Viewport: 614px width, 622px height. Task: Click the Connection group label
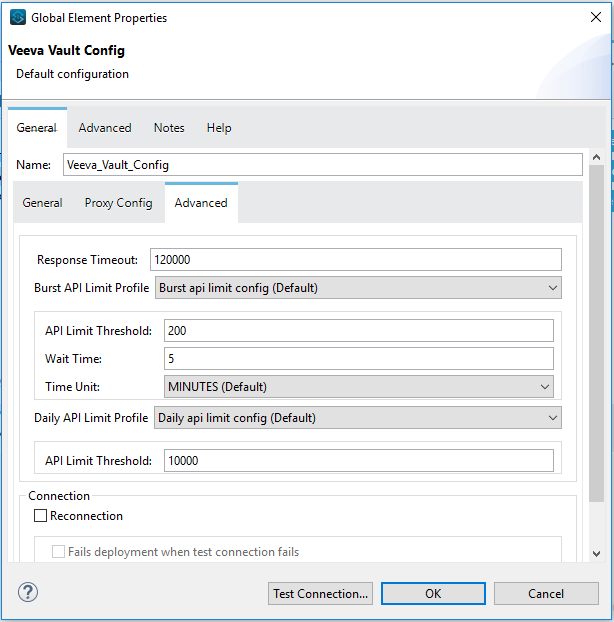point(59,496)
